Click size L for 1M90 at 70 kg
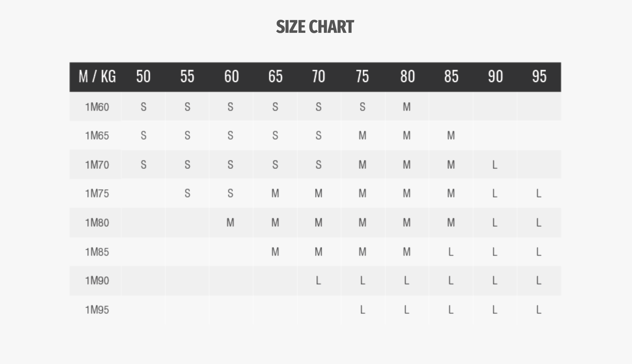This screenshot has height=364, width=632. (x=319, y=280)
